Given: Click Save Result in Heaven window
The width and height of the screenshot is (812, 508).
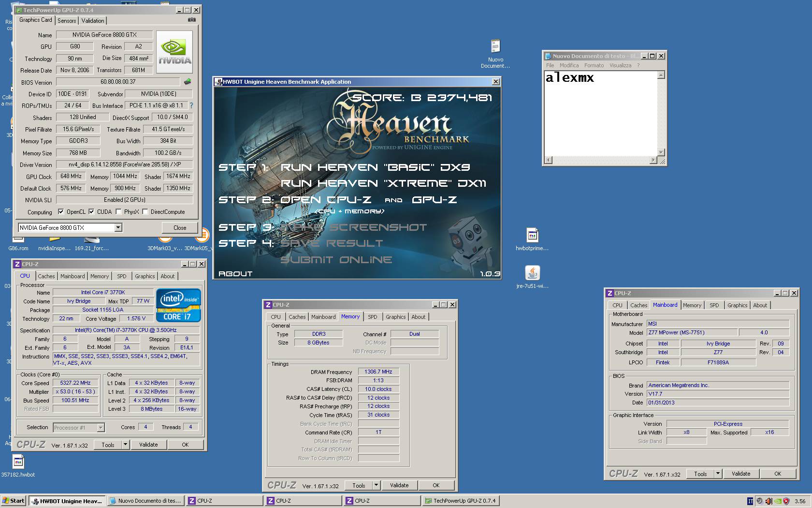Looking at the screenshot, I should (332, 243).
